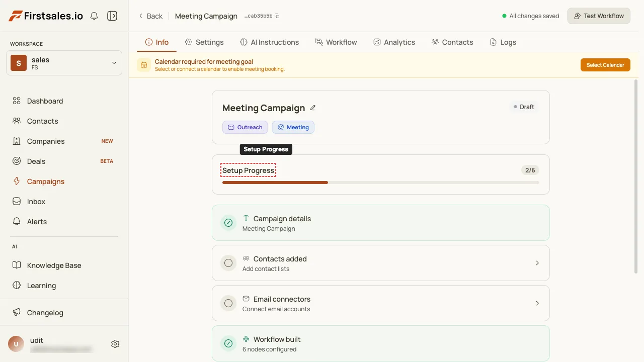644x362 pixels.
Task: Switch to Analytics tab
Action: 394,42
